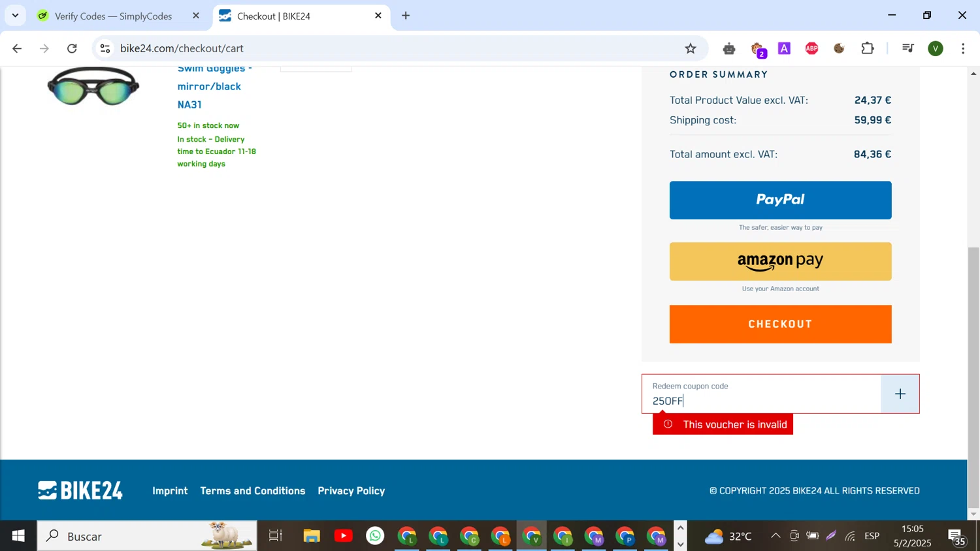Open the notification center icon
The height and width of the screenshot is (551, 980).
click(958, 537)
